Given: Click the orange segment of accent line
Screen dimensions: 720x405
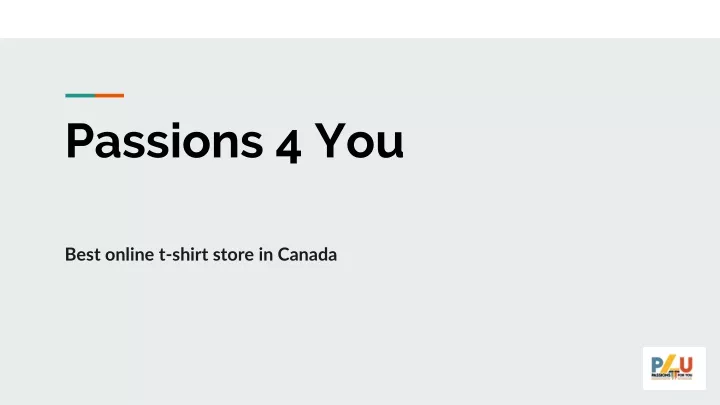Looking at the screenshot, I should (109, 96).
